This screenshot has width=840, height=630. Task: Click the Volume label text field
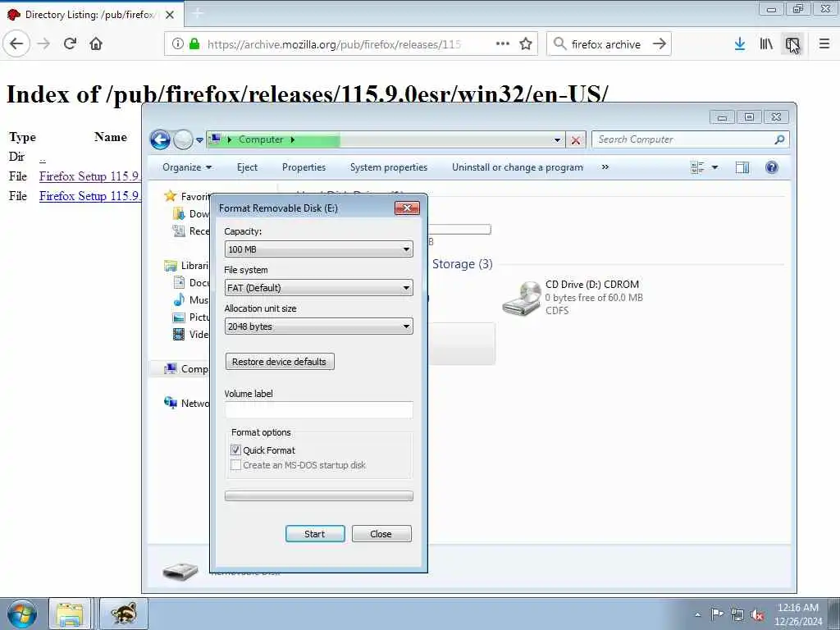pyautogui.click(x=319, y=410)
